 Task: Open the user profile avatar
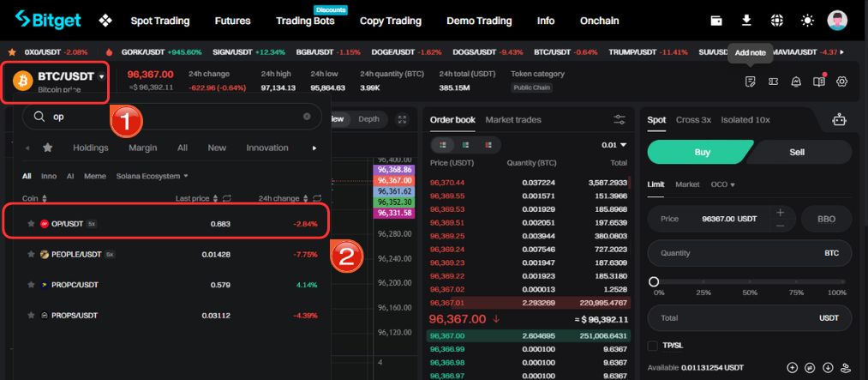pyautogui.click(x=837, y=21)
